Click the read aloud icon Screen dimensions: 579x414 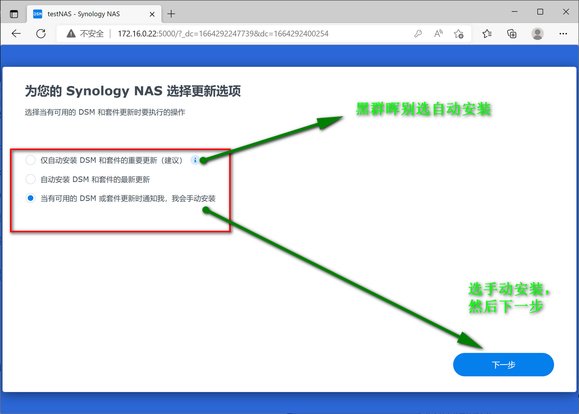[438, 34]
